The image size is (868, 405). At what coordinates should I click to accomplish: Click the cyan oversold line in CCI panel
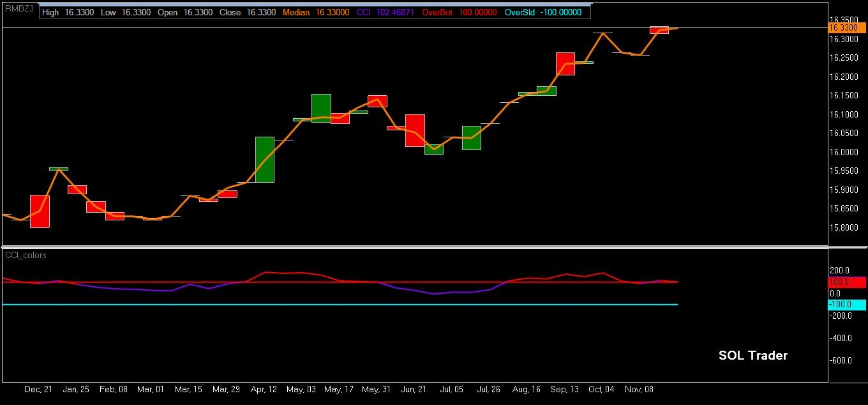click(340, 305)
